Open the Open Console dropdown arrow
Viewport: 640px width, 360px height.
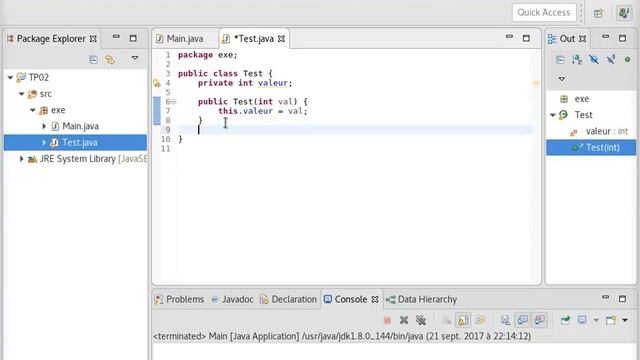click(x=625, y=320)
